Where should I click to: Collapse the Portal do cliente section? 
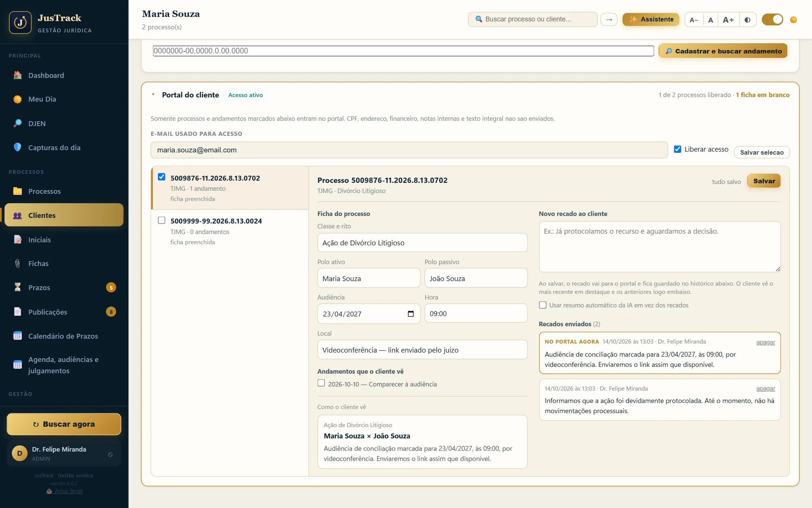153,94
